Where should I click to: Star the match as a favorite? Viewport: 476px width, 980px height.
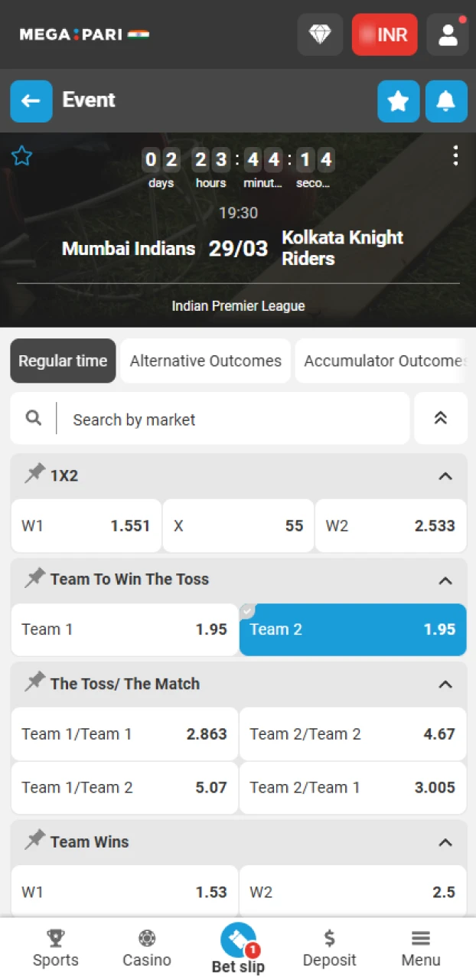click(21, 155)
